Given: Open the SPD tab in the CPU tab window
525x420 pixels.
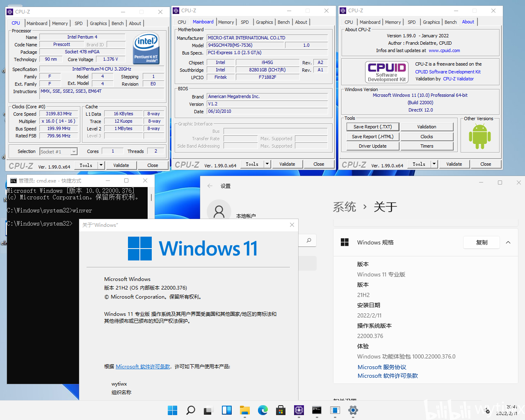Looking at the screenshot, I should (79, 23).
